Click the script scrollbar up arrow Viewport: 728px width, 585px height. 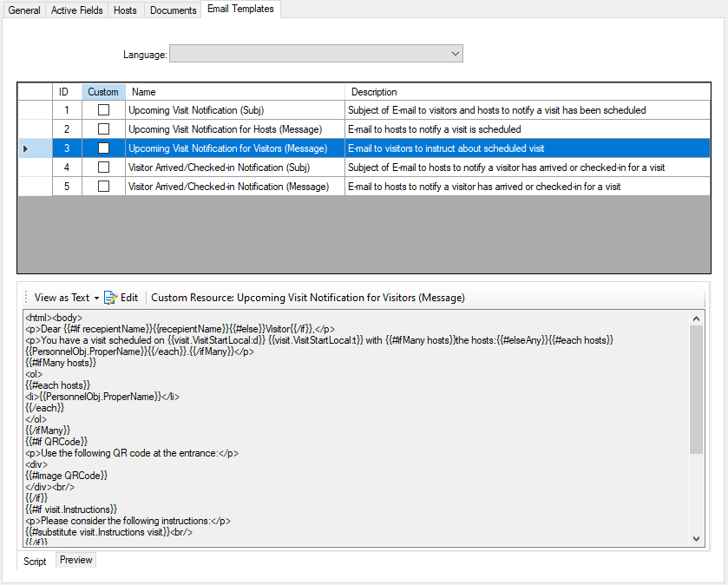click(x=696, y=319)
